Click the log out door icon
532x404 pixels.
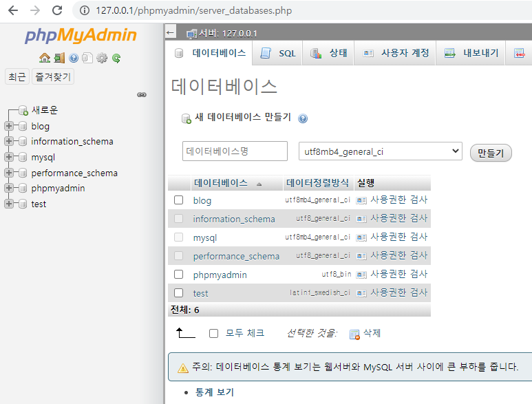pyautogui.click(x=59, y=58)
